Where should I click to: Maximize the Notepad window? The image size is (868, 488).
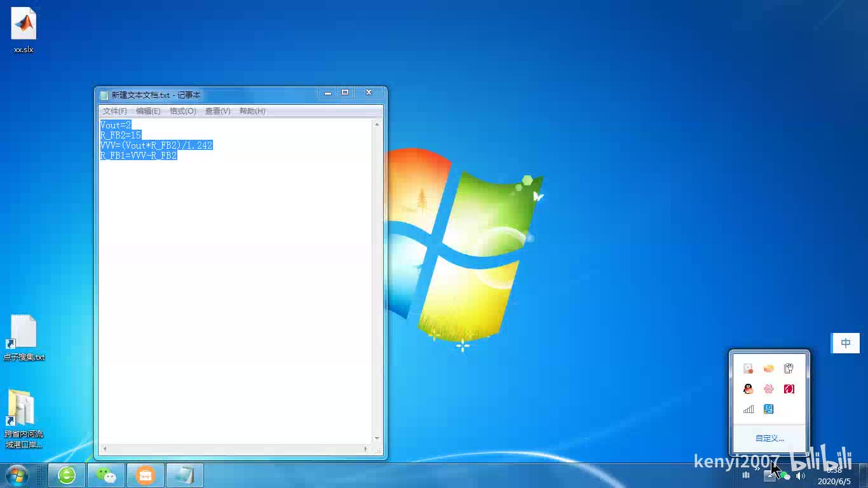coord(345,93)
